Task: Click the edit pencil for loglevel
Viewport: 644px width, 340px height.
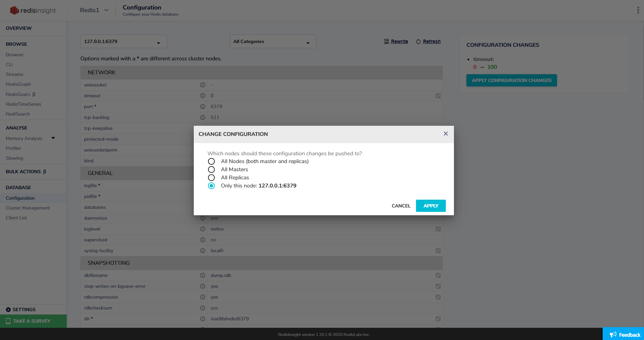Action: click(438, 229)
